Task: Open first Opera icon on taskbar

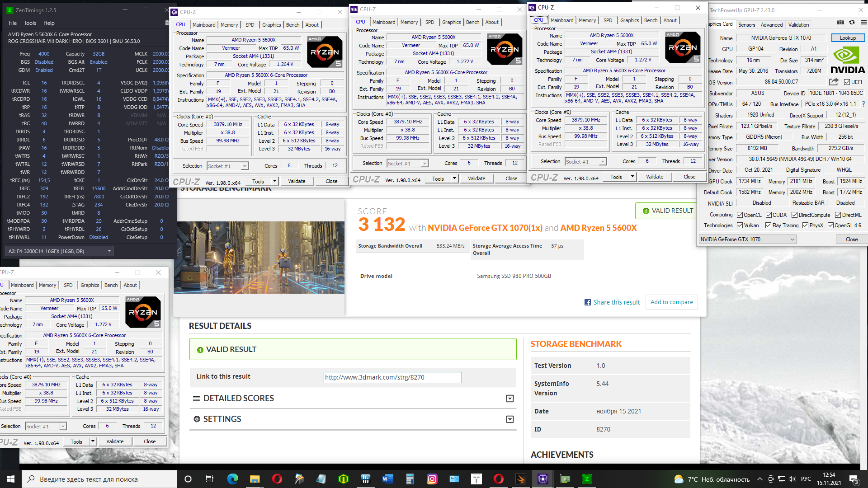Action: coord(277,479)
